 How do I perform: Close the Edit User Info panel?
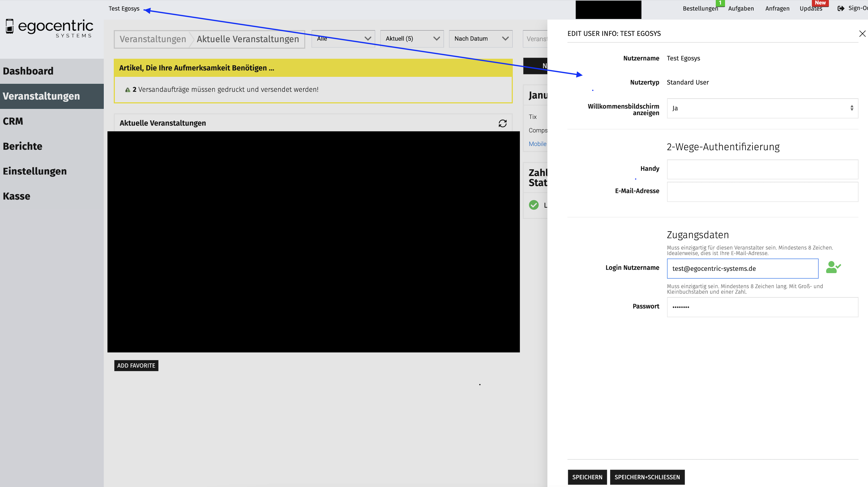pyautogui.click(x=862, y=34)
